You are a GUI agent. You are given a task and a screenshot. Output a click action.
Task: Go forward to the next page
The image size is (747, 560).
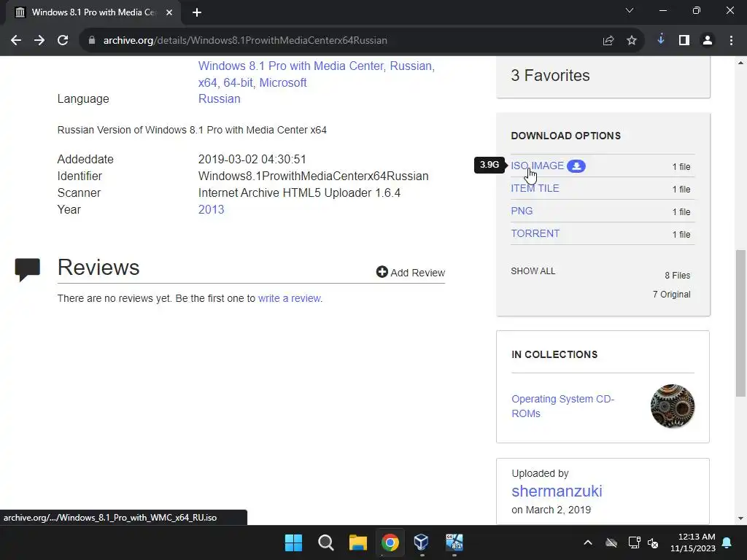pos(39,41)
